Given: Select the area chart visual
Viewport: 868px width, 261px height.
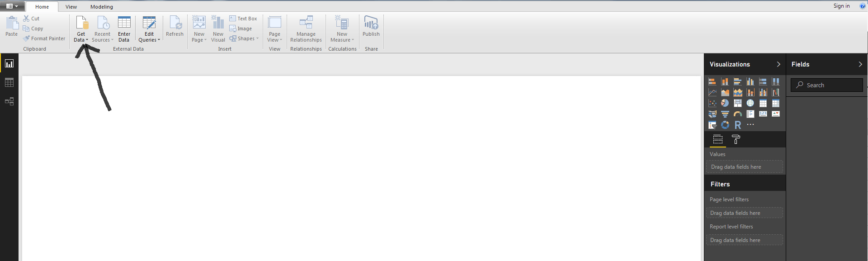Looking at the screenshot, I should (x=725, y=92).
